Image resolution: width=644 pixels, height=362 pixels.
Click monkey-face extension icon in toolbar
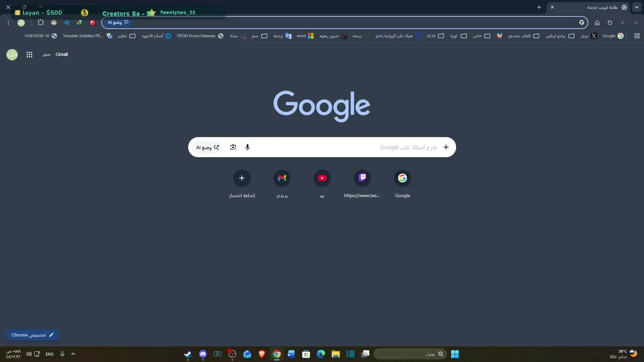(54, 23)
